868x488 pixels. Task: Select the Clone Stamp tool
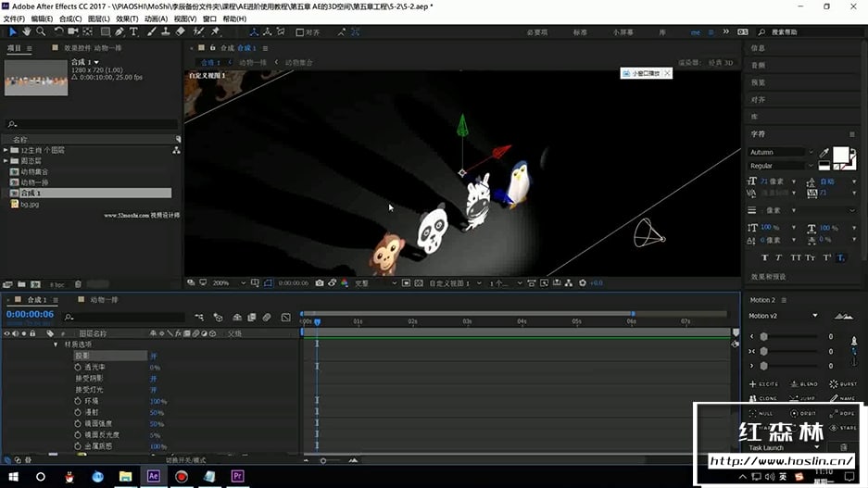coord(166,32)
